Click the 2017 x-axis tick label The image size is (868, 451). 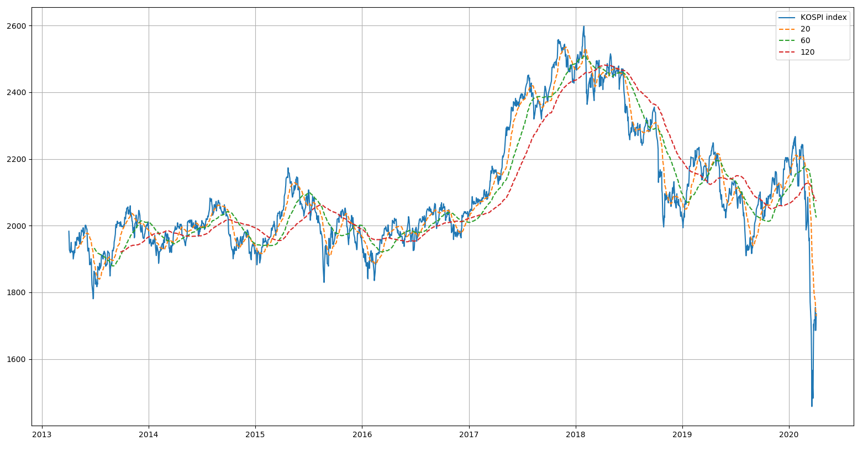tap(469, 434)
